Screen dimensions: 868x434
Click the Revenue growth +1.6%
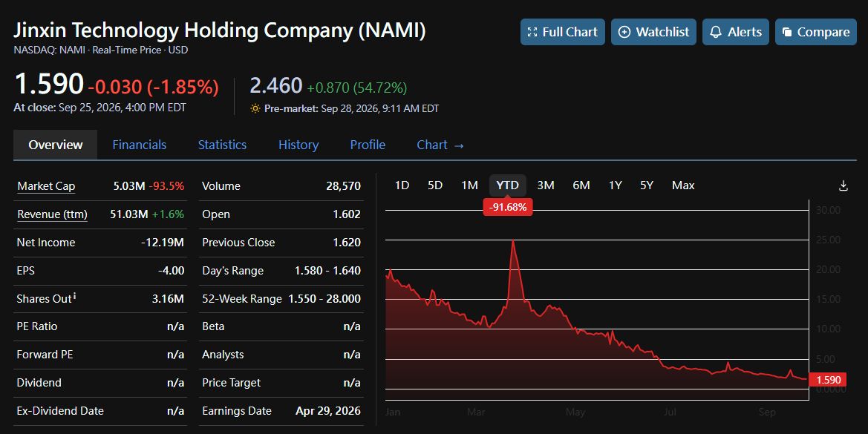point(169,214)
